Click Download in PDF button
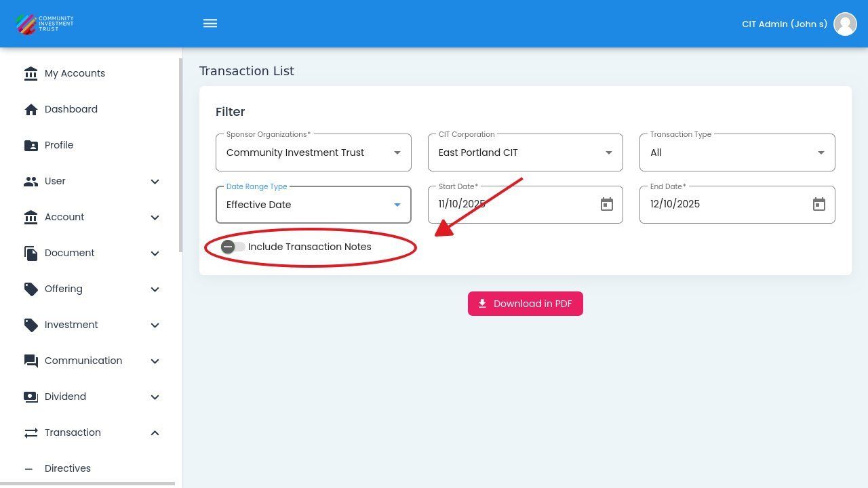The width and height of the screenshot is (868, 488). [x=526, y=304]
